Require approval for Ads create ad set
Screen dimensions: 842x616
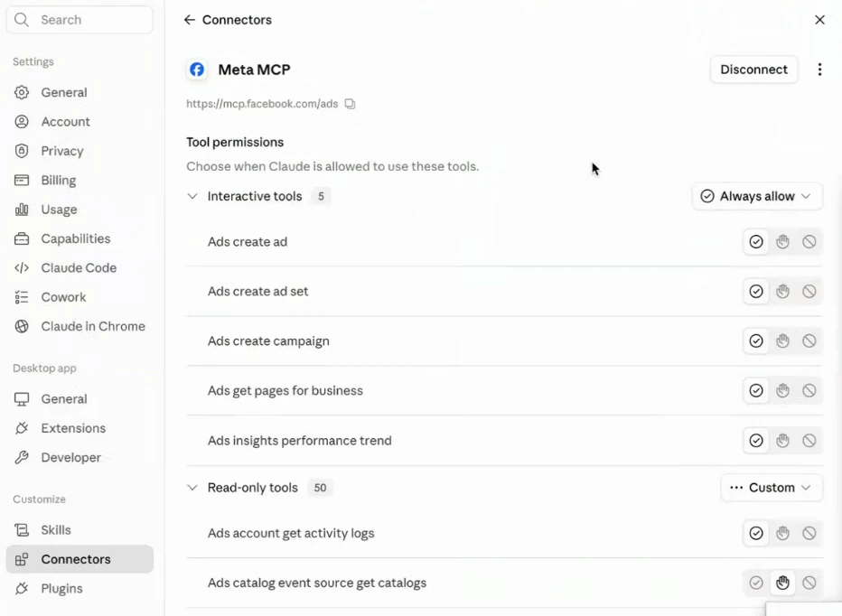click(x=783, y=291)
